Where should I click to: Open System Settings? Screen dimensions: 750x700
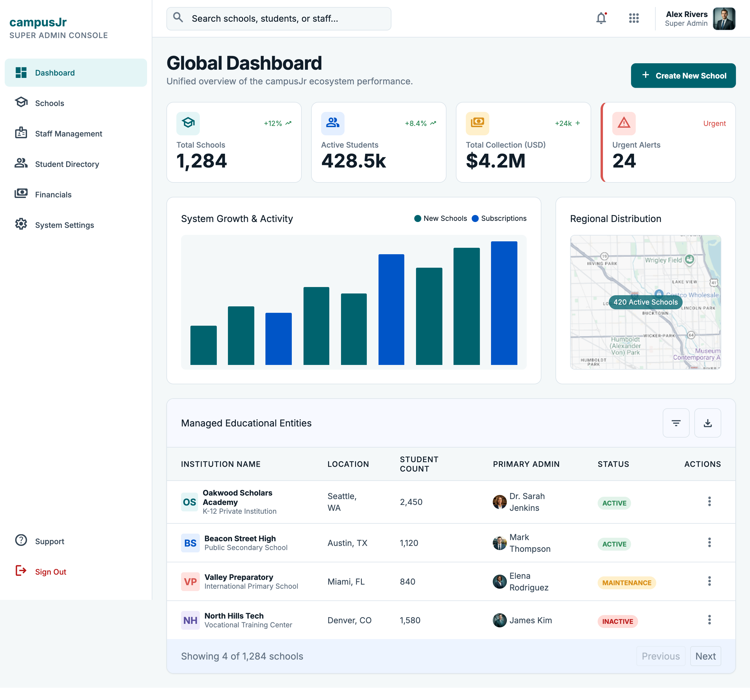click(76, 225)
